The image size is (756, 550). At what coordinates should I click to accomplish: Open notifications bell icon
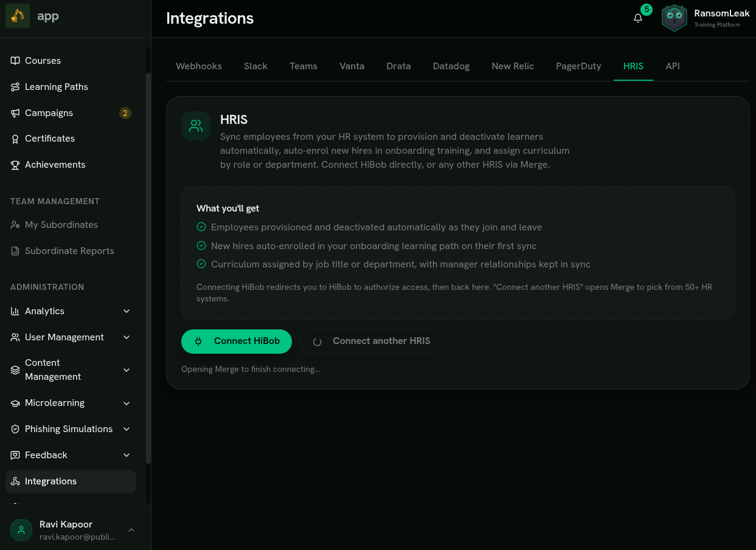click(x=638, y=18)
